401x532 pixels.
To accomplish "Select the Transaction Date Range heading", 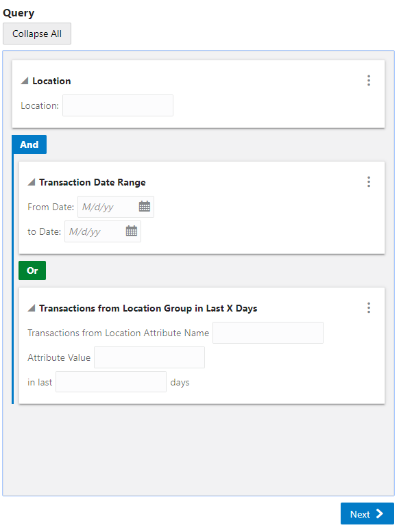I will point(93,182).
